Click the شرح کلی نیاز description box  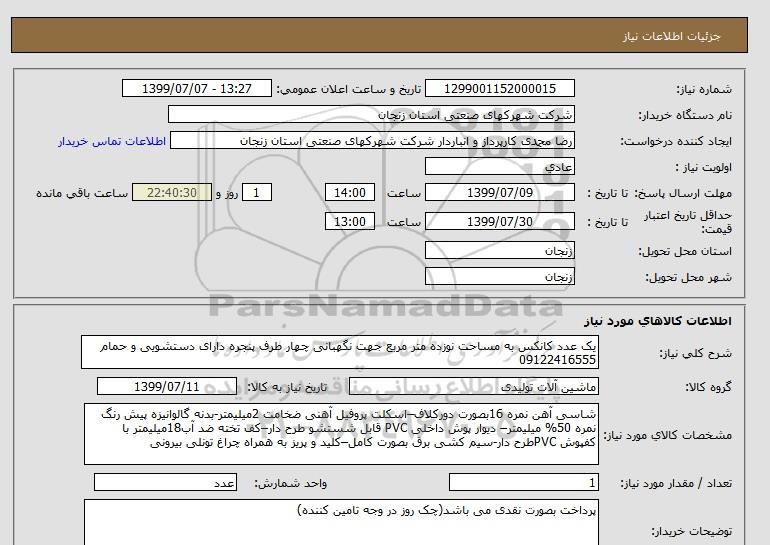[340, 353]
